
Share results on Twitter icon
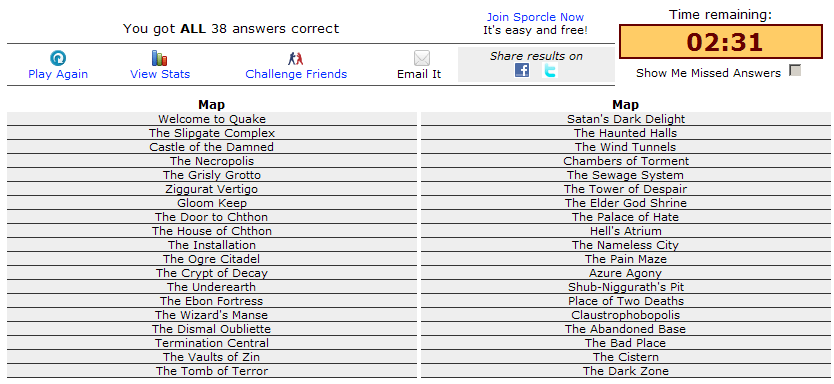pyautogui.click(x=550, y=70)
